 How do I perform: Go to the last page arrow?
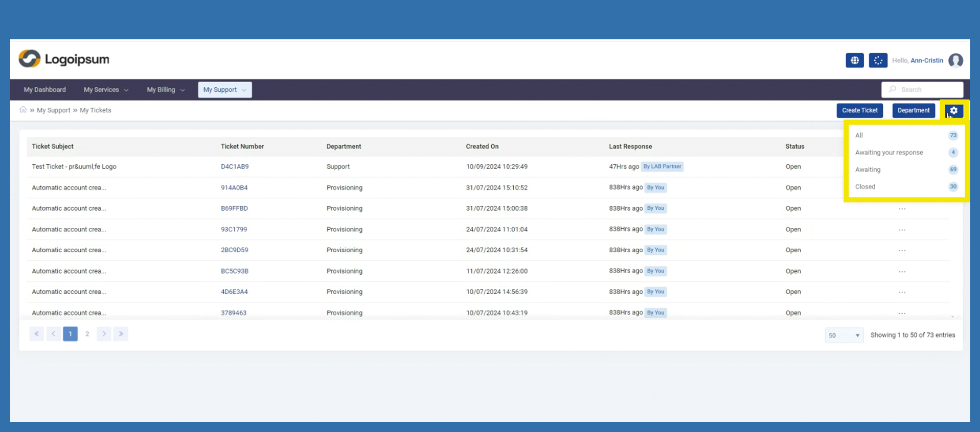click(121, 334)
